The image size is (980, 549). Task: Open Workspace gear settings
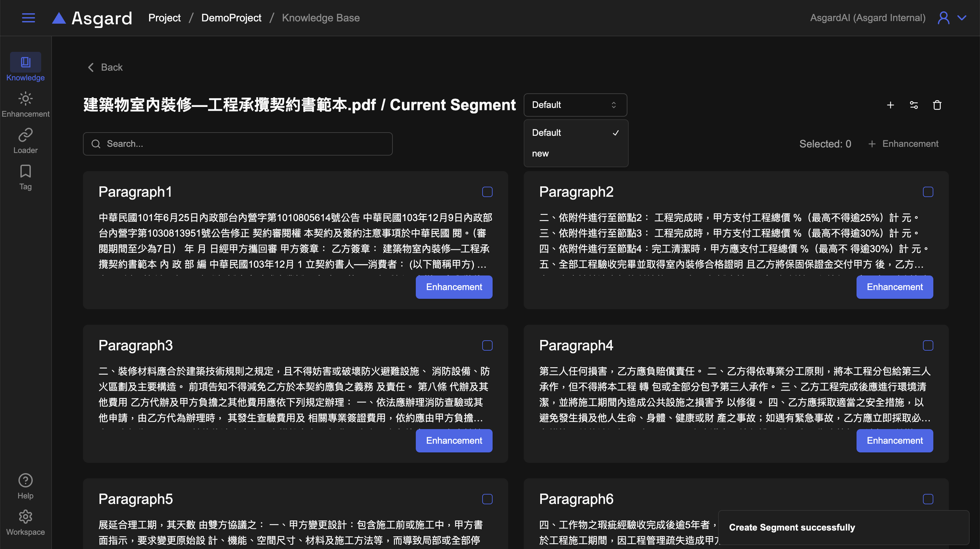(x=26, y=517)
